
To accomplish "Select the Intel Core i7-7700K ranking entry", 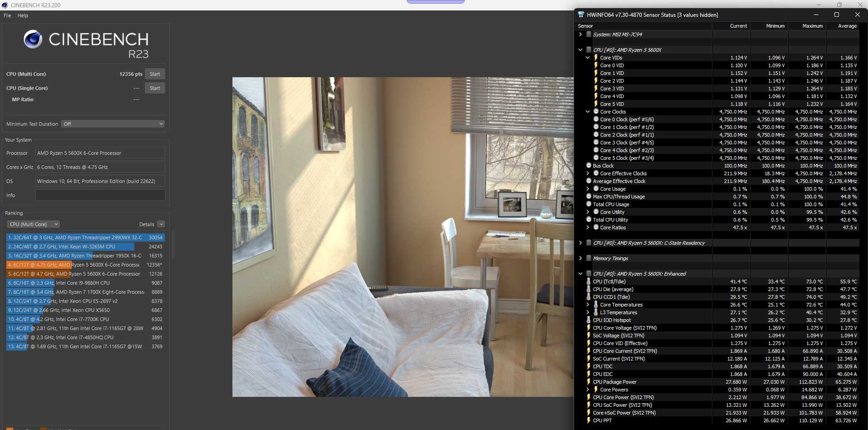I will point(85,319).
